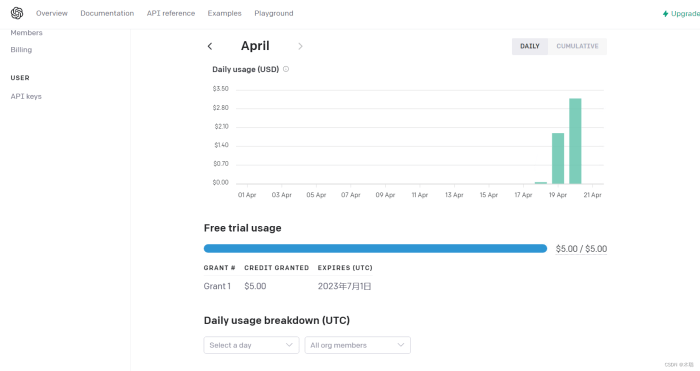Image resolution: width=700 pixels, height=371 pixels.
Task: Open the Daily usage info icon
Action: [x=286, y=69]
